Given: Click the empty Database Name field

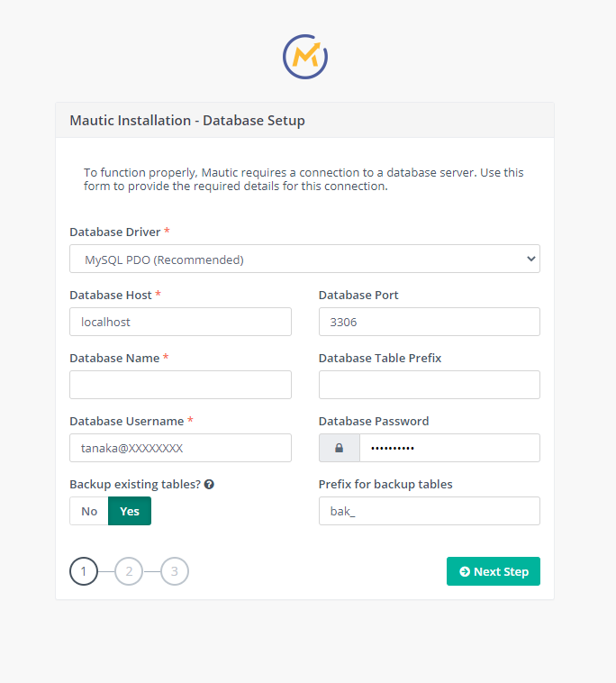Looking at the screenshot, I should tap(180, 385).
